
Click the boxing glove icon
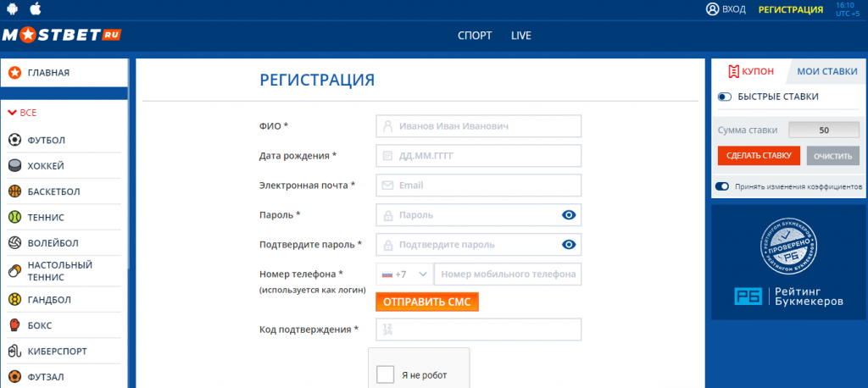15,325
